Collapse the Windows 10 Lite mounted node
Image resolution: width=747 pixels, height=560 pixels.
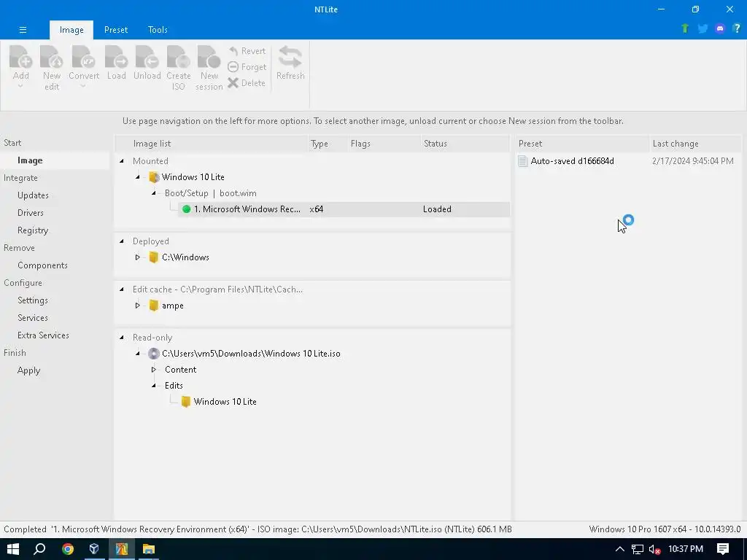click(138, 177)
